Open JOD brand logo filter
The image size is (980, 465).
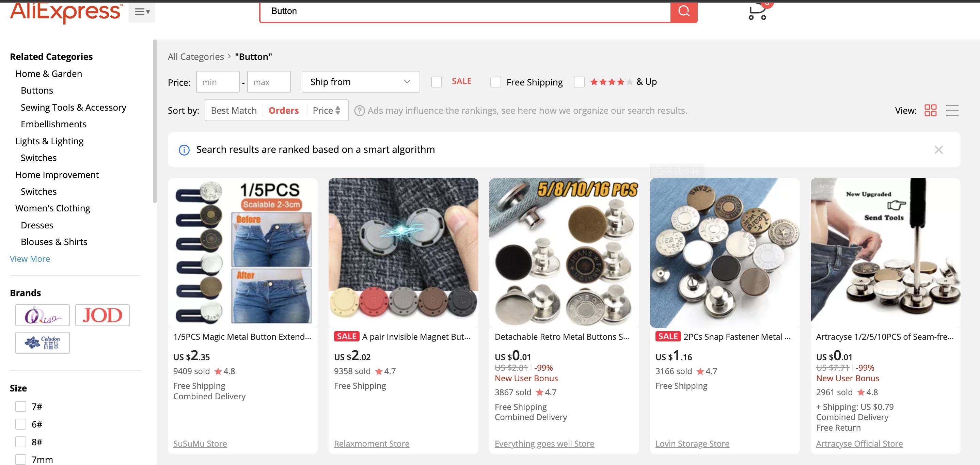point(102,315)
